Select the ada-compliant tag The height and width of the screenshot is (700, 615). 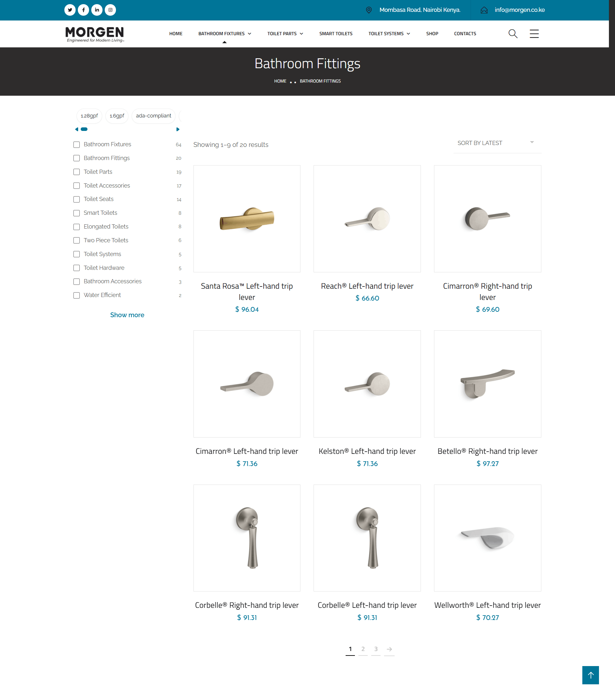[153, 116]
